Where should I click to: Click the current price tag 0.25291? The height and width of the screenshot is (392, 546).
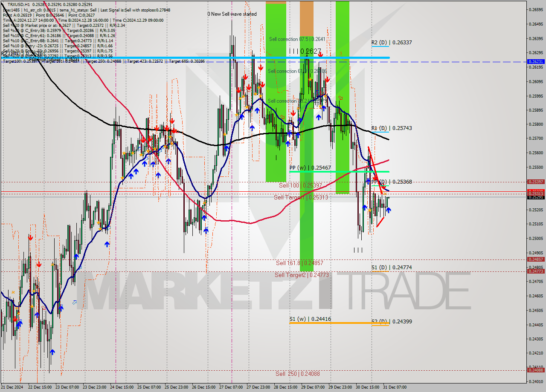[536, 197]
